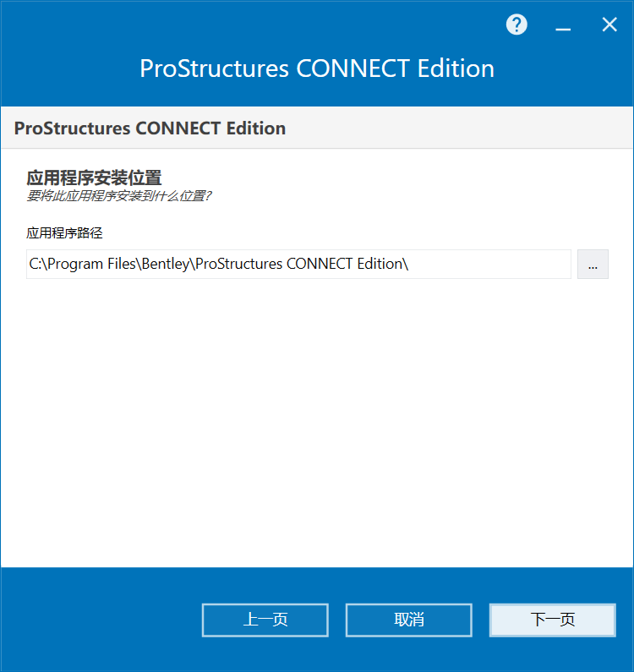The width and height of the screenshot is (634, 672).
Task: Click the large white ProStructures banner title
Action: pos(317,68)
